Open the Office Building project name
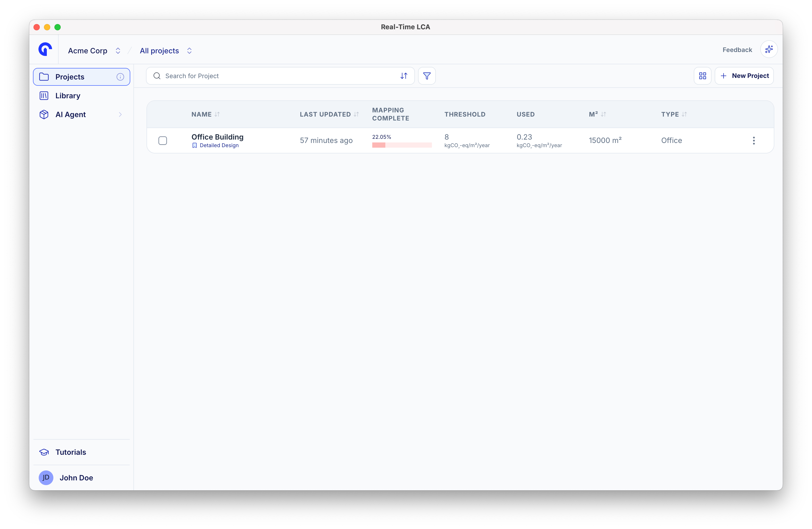Viewport: 812px width, 529px height. 217,137
